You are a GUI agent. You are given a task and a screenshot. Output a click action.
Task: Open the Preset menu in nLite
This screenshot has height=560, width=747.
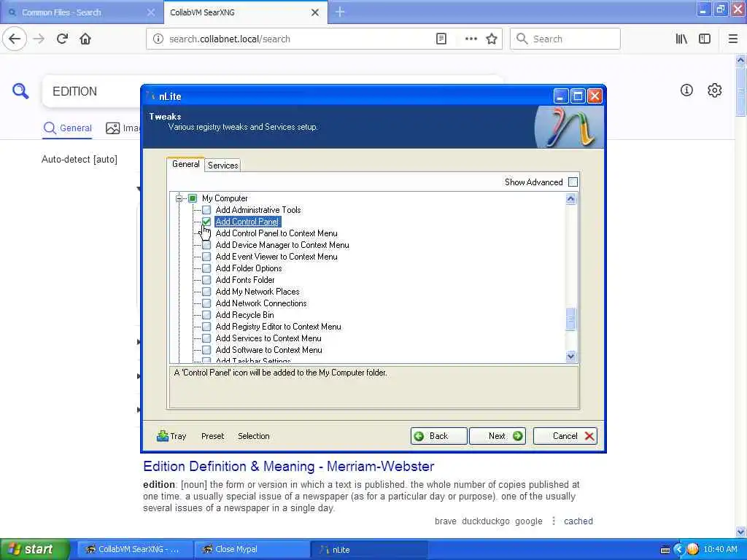coord(212,436)
